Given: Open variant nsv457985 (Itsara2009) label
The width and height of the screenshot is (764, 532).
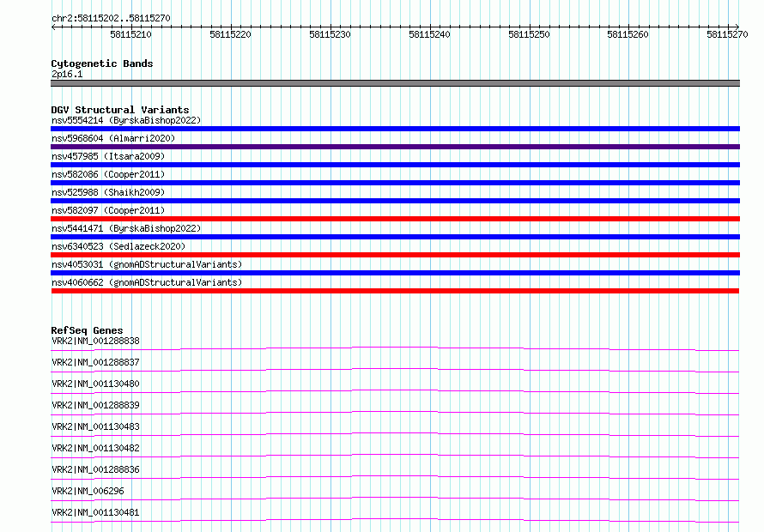Looking at the screenshot, I should (108, 156).
